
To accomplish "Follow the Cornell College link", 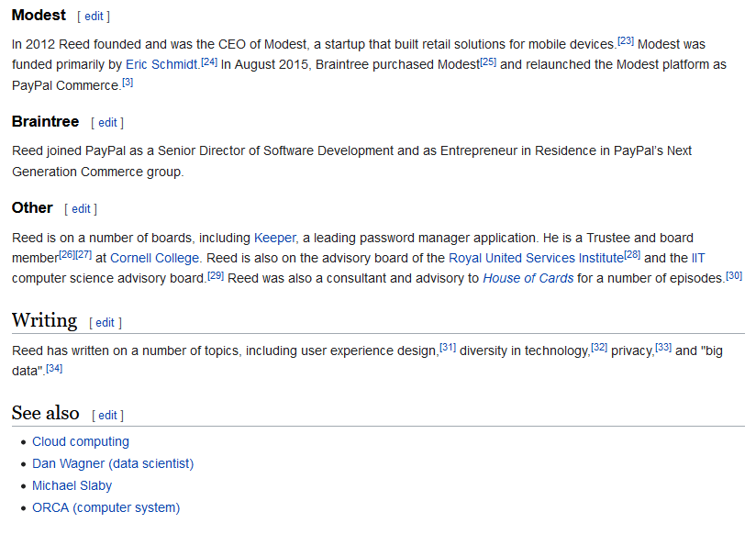I will click(x=154, y=259).
